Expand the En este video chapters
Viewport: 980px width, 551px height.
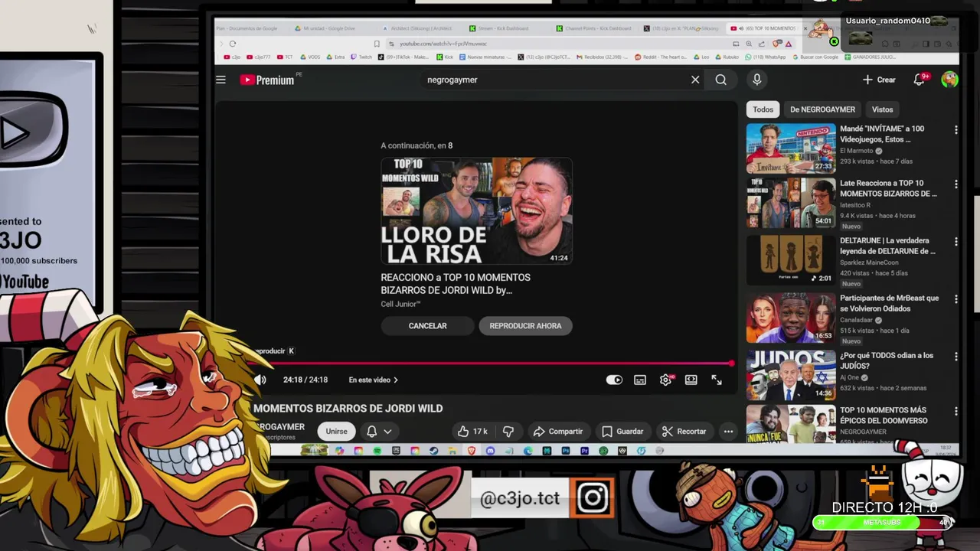pos(373,380)
